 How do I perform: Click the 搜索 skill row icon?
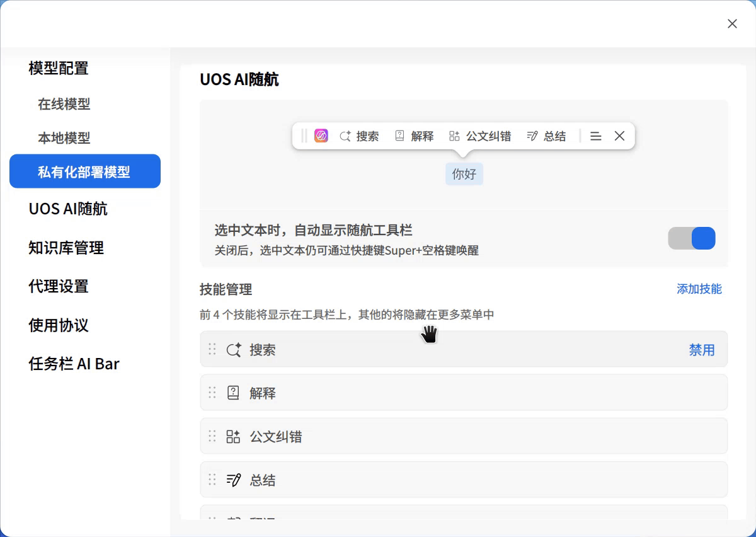tap(234, 350)
